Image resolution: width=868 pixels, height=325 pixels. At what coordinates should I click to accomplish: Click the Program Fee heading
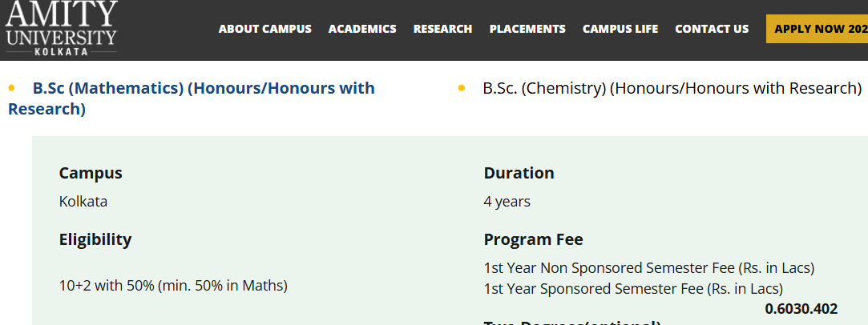coord(533,239)
